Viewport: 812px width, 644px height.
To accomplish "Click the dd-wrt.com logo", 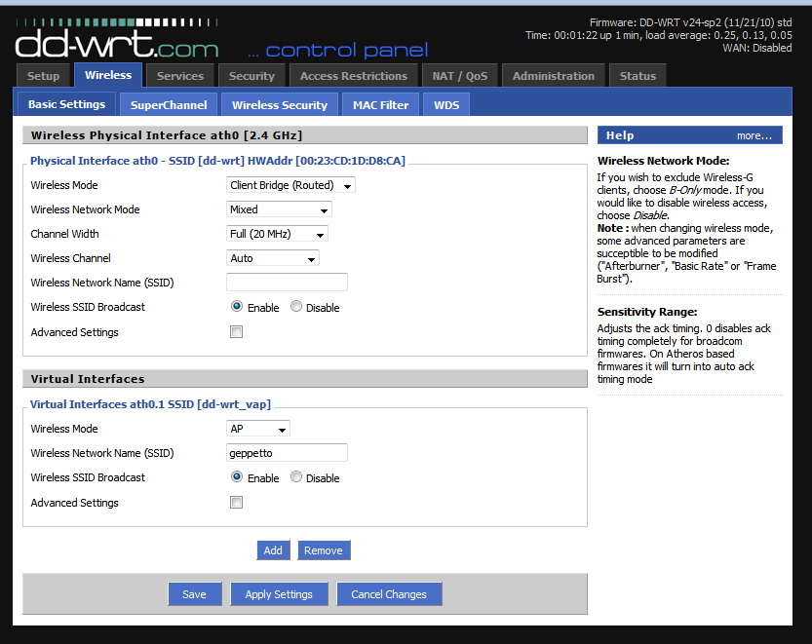I will click(x=117, y=38).
